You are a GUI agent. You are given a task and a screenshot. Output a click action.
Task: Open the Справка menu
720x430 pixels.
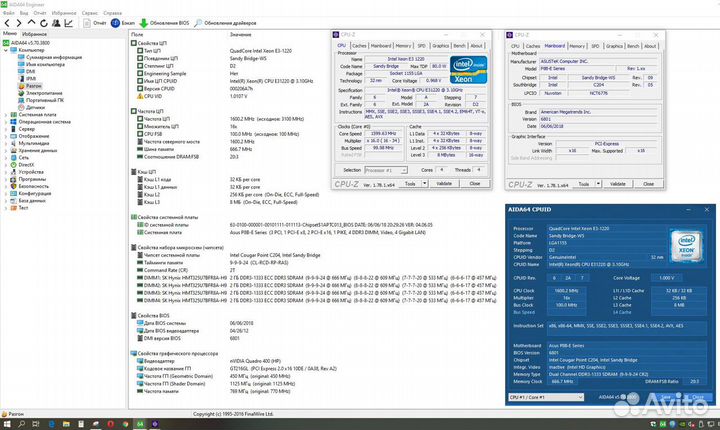pos(112,13)
